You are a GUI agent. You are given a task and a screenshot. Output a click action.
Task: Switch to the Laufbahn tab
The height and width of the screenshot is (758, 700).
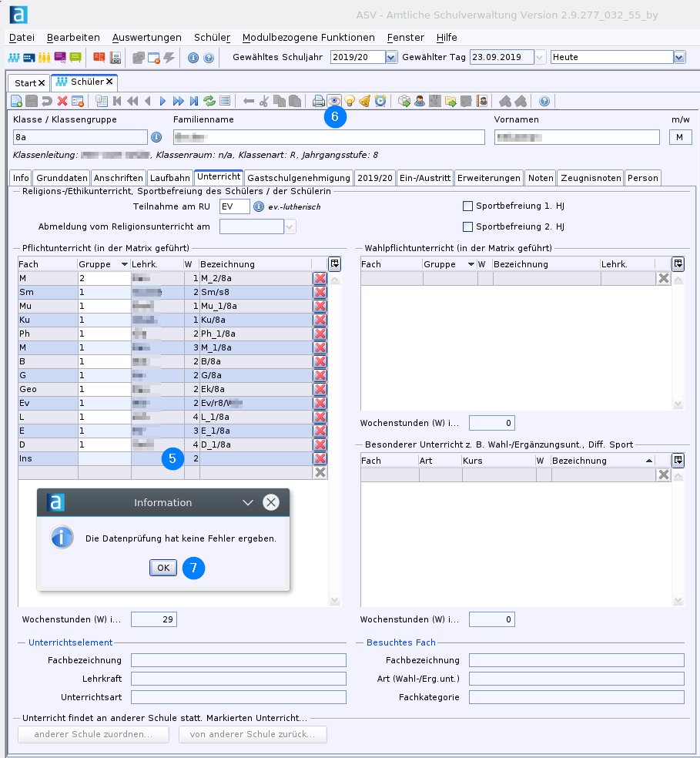click(169, 178)
